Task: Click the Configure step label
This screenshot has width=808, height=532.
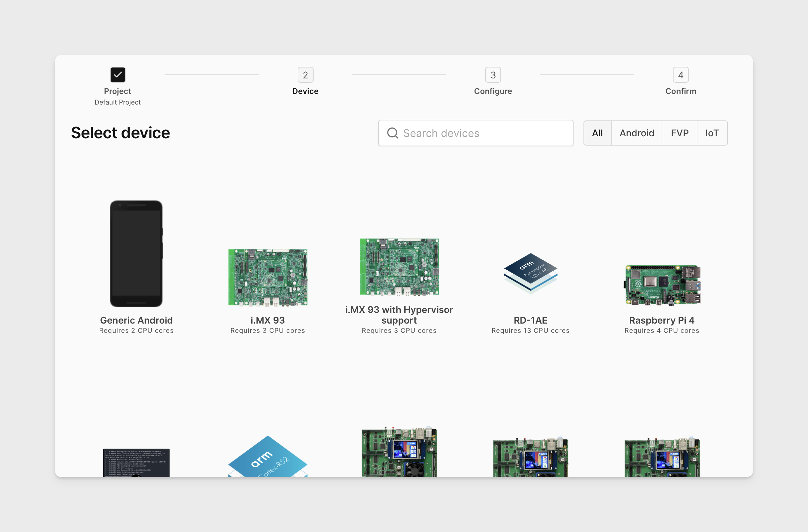Action: point(493,91)
